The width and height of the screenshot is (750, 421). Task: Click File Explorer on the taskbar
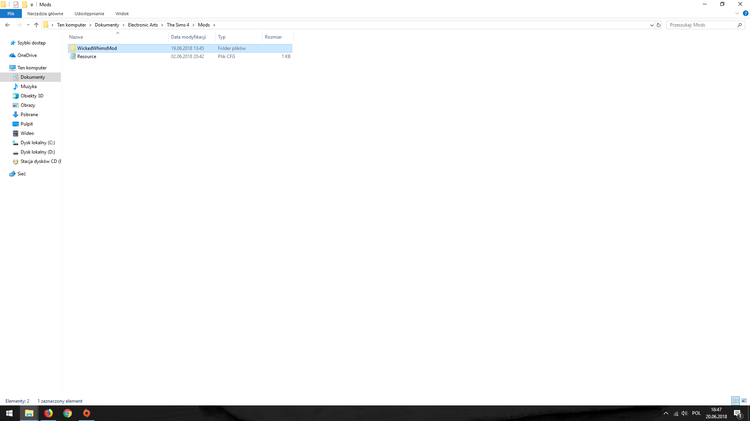click(29, 413)
